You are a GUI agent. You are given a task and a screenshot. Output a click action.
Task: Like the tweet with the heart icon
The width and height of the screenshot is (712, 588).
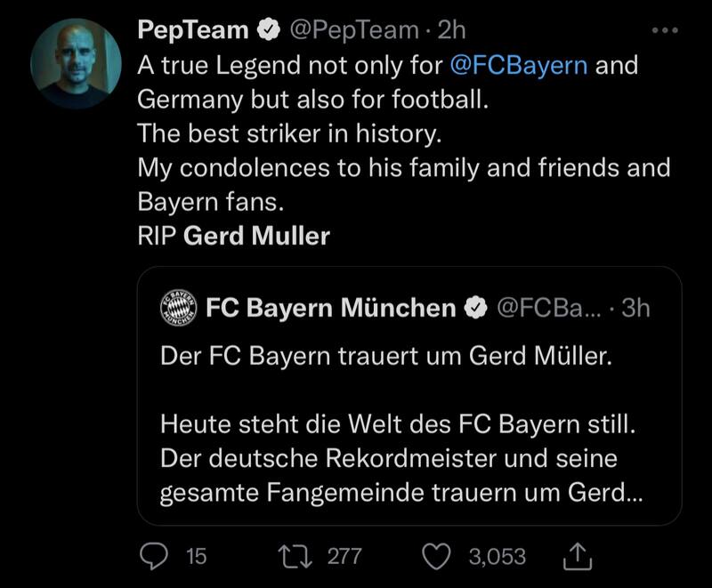coord(435,557)
